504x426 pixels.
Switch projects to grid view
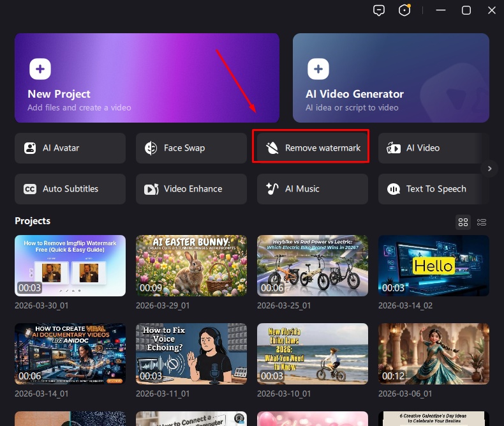click(x=463, y=222)
